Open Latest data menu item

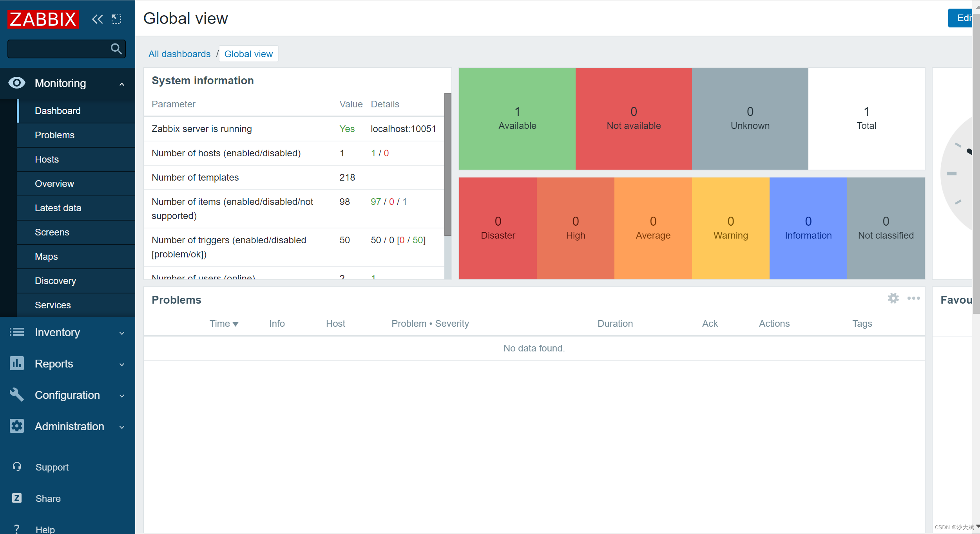click(x=58, y=208)
